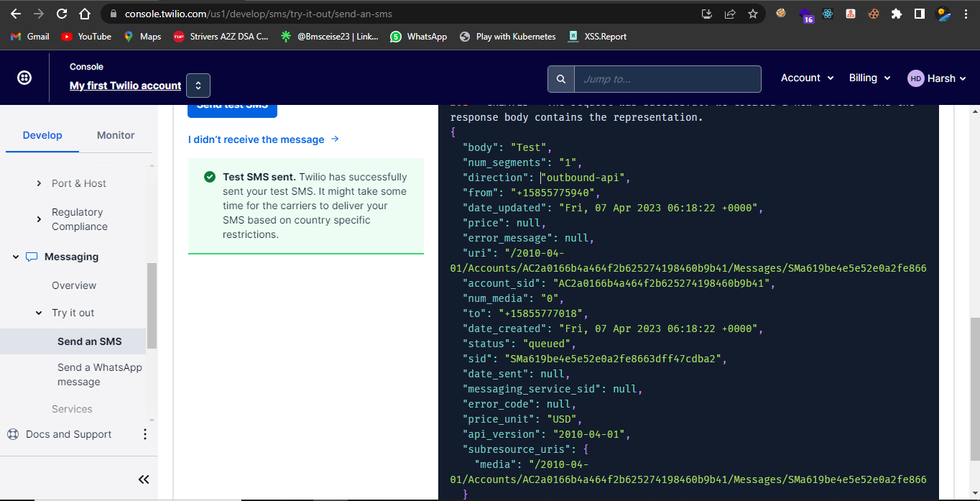Screen dimensions: 980x501
Task: Reload the page with refresh icon
Action: click(62, 14)
